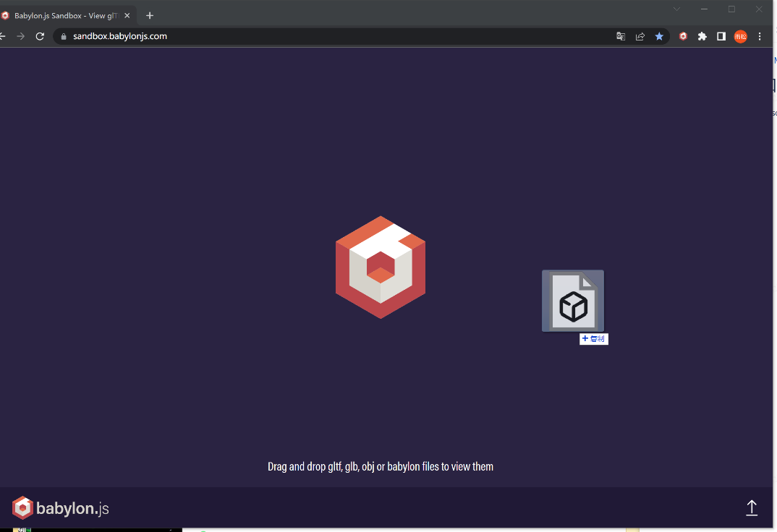Reload the sandbox page
This screenshot has height=532, width=777.
point(40,36)
